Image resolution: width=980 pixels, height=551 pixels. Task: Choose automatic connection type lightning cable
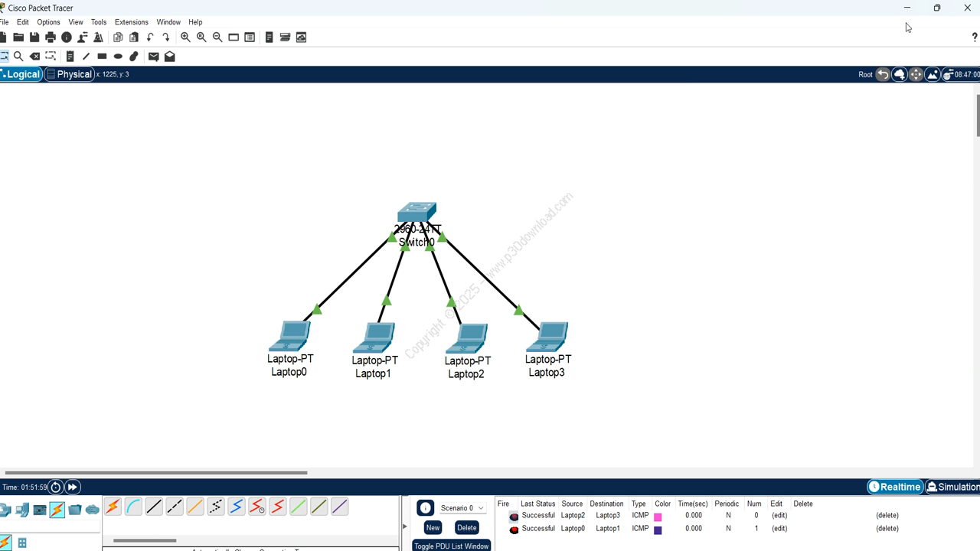point(113,507)
